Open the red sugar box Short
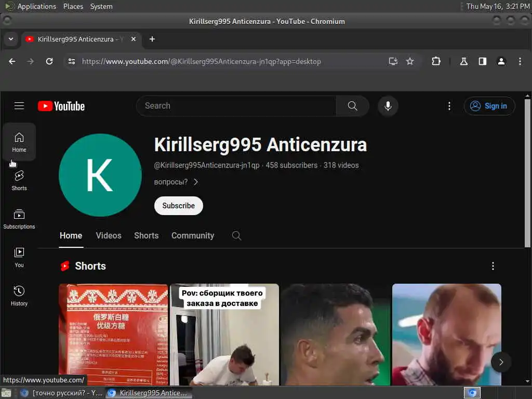Viewport: 532px width, 399px height. point(113,335)
